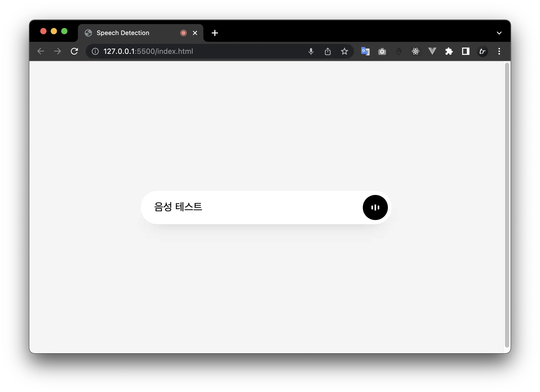
Task: Open Google Translate extension
Action: (x=365, y=51)
